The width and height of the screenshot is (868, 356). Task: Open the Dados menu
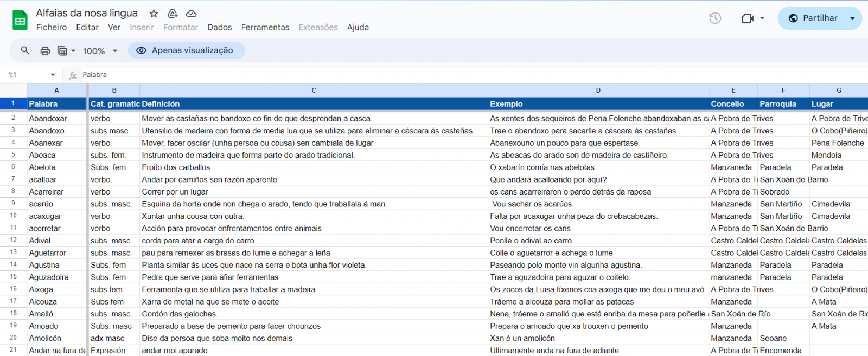click(219, 27)
